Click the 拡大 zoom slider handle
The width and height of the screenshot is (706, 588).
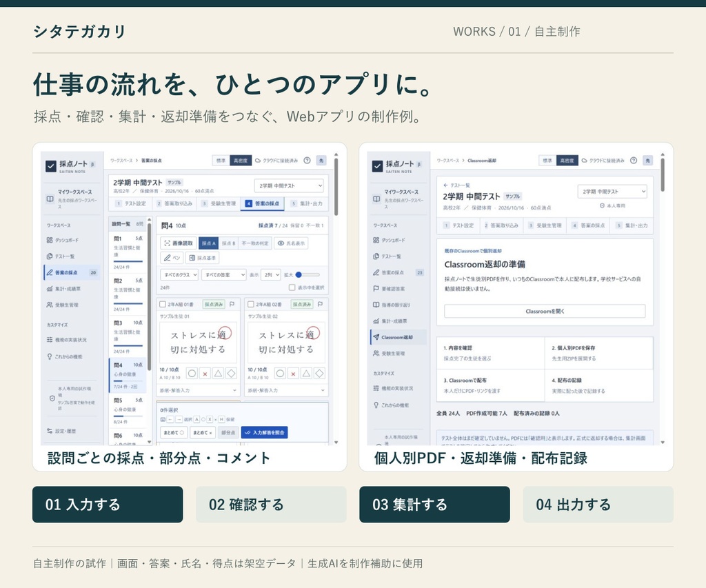pyautogui.click(x=299, y=274)
